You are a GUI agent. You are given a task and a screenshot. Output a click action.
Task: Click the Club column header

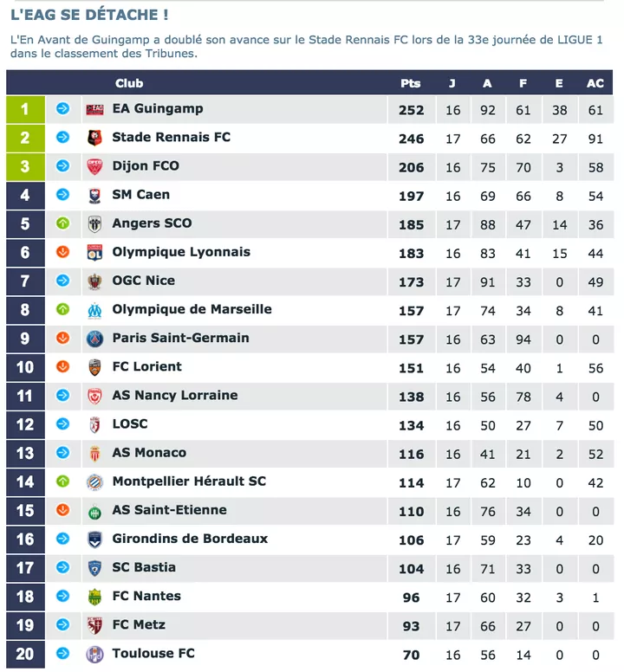click(129, 83)
